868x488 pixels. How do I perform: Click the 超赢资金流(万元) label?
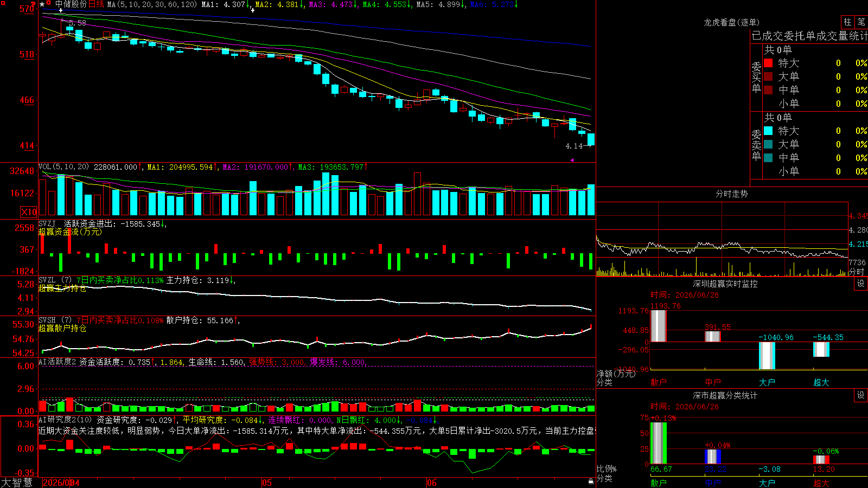70,232
